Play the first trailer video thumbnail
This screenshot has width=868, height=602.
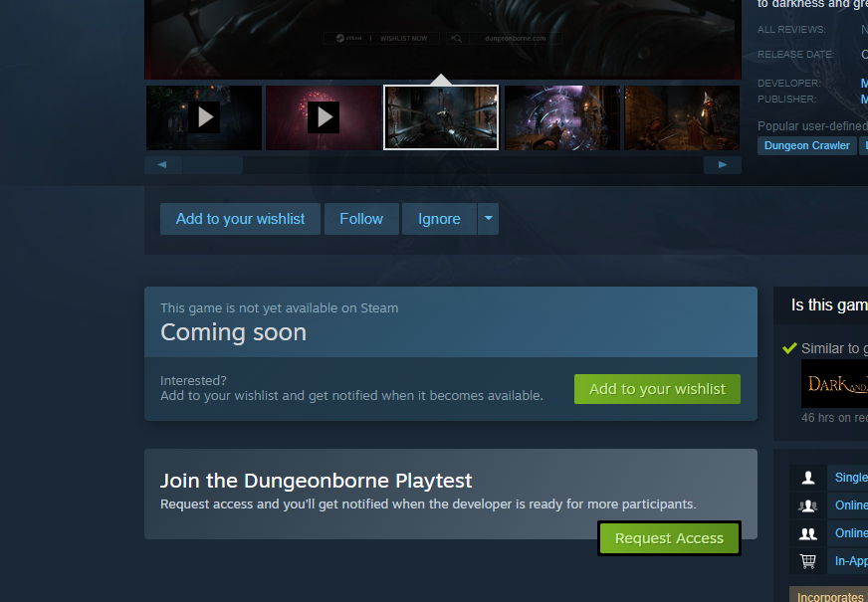click(204, 117)
